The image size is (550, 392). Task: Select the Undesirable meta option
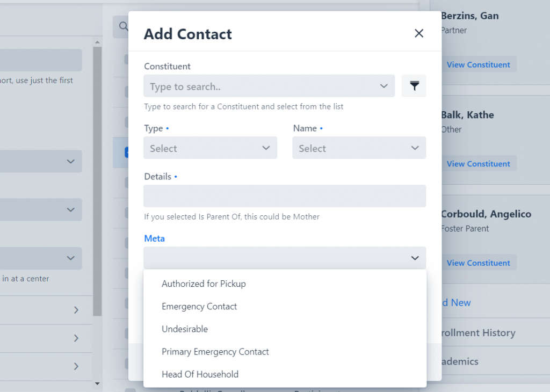point(185,329)
